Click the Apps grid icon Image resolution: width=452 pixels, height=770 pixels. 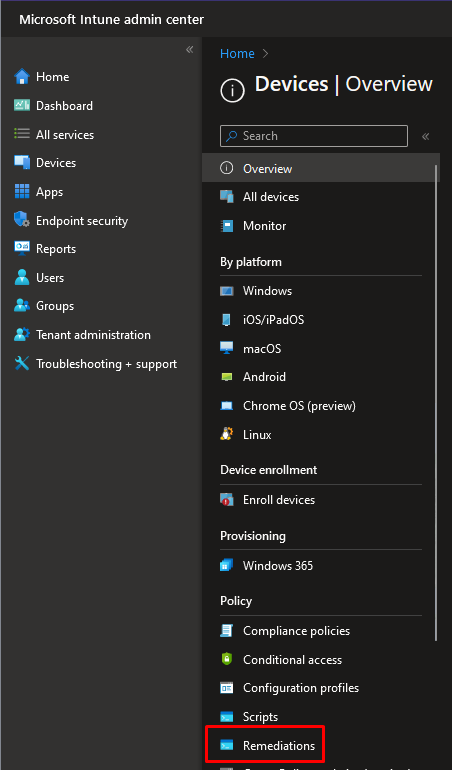pyautogui.click(x=22, y=192)
